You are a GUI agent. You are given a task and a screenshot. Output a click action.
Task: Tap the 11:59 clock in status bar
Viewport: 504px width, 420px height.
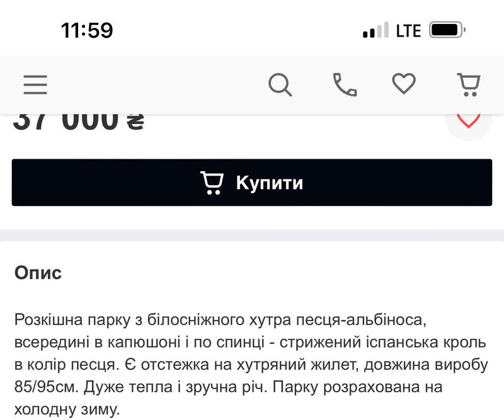pos(87,30)
